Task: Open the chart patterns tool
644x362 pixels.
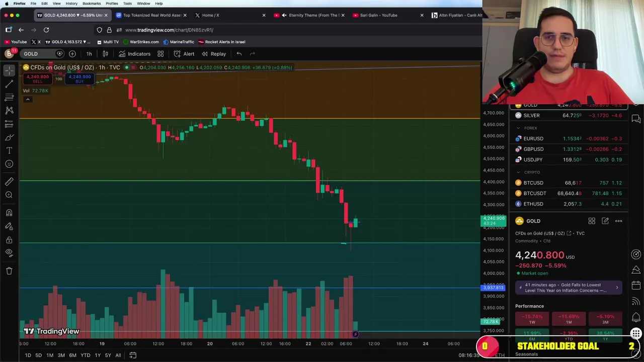Action: point(9,110)
